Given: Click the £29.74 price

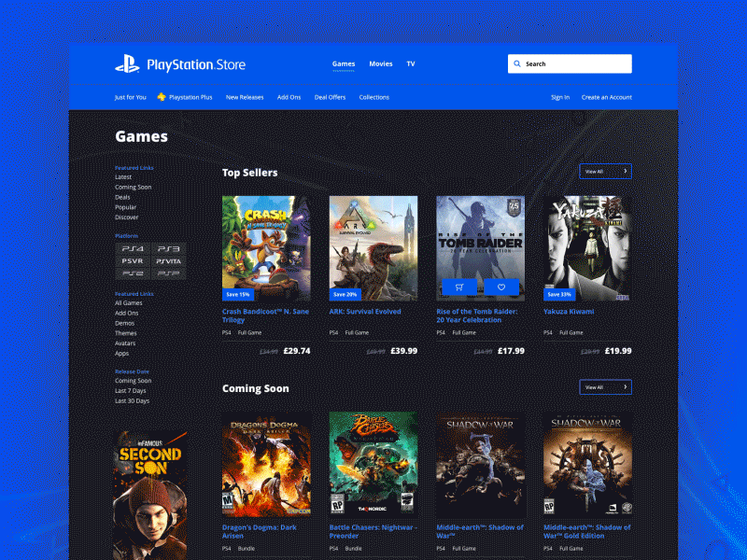Looking at the screenshot, I should click(297, 351).
